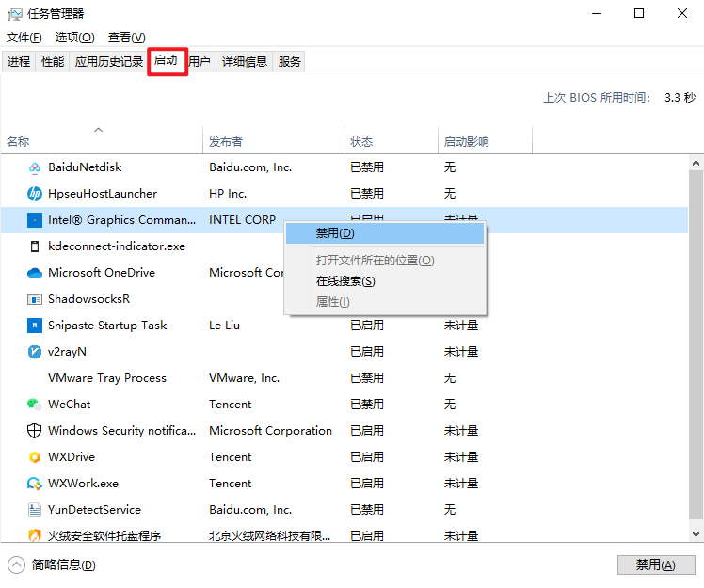The height and width of the screenshot is (588, 704).
Task: Click the HP HpseuHostLauncher icon
Action: click(x=35, y=194)
